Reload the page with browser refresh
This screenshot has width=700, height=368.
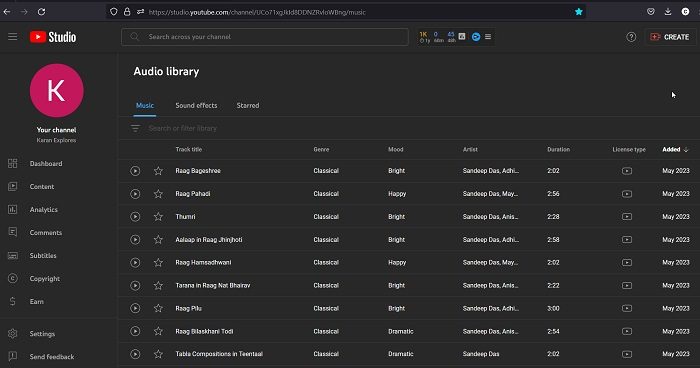click(x=41, y=12)
